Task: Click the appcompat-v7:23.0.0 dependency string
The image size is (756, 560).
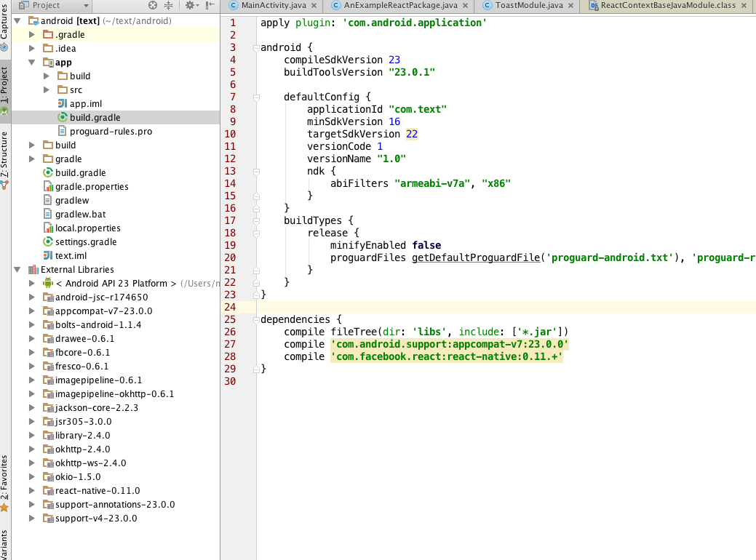Action: pos(450,344)
